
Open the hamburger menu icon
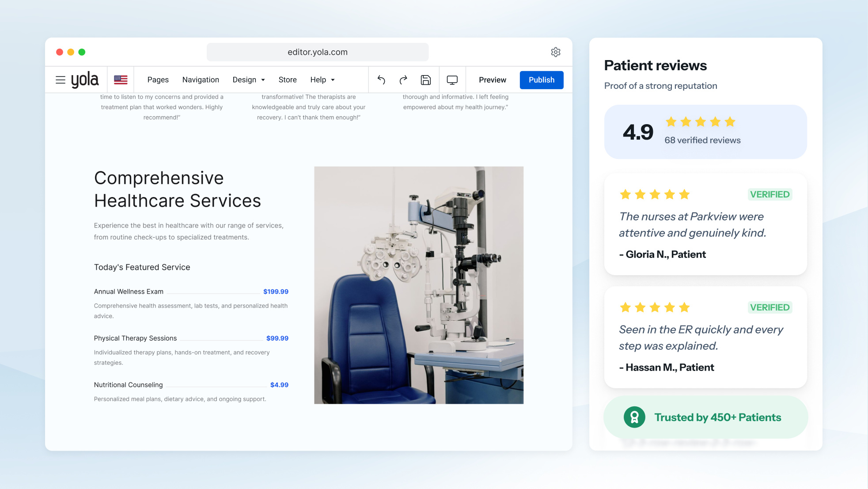click(x=61, y=80)
